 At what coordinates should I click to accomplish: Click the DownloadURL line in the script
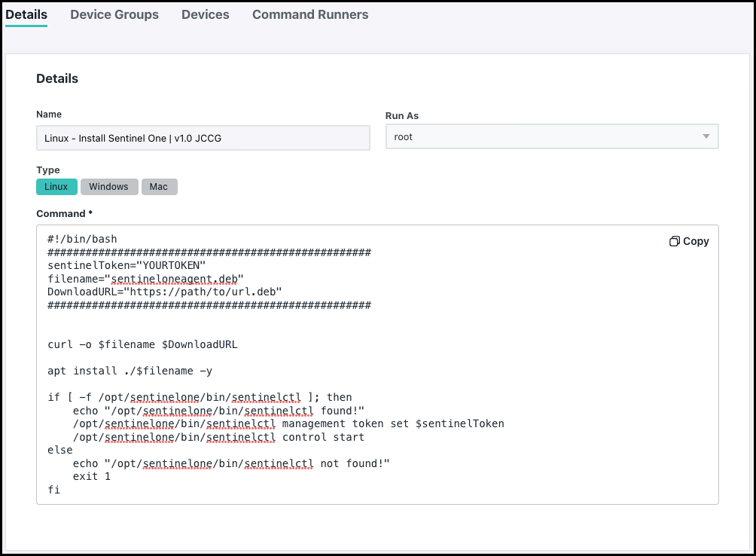164,292
